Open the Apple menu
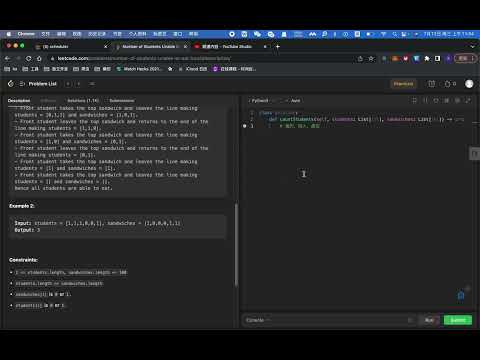480x360 pixels. [9, 34]
